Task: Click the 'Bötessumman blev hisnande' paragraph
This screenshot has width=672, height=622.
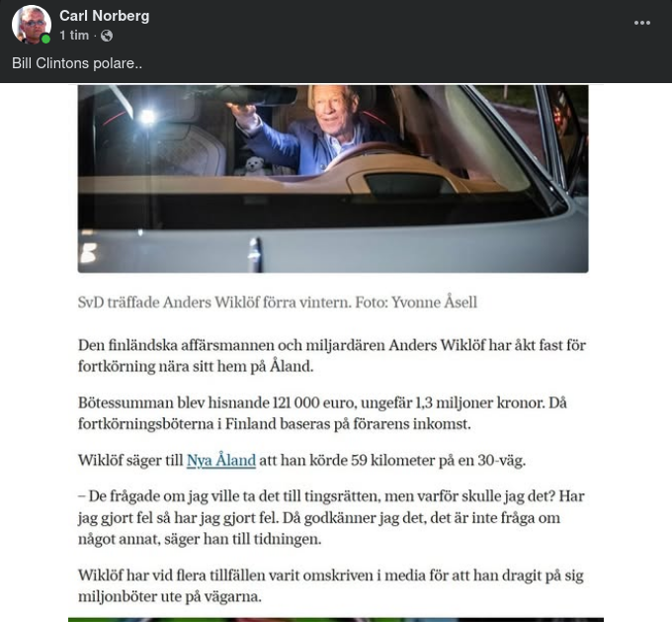Action: coord(322,413)
